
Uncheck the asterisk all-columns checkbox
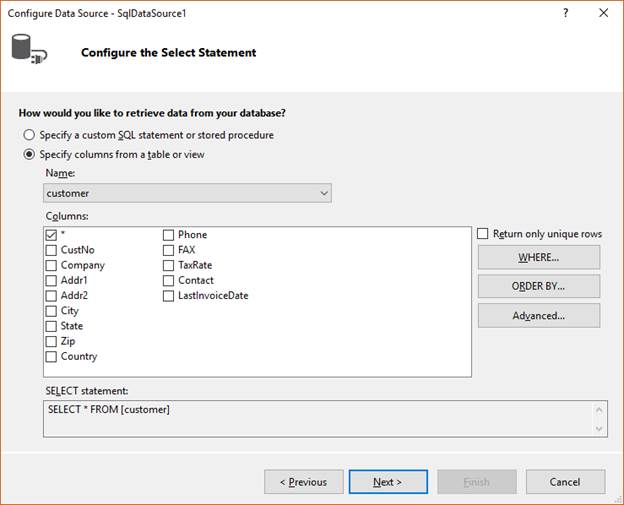[51, 235]
